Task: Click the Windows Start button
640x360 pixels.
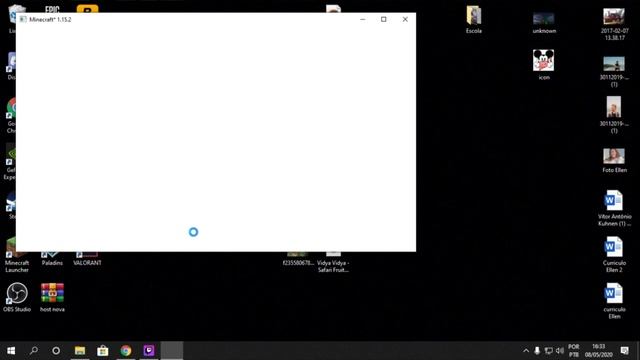Action: pyautogui.click(x=11, y=351)
